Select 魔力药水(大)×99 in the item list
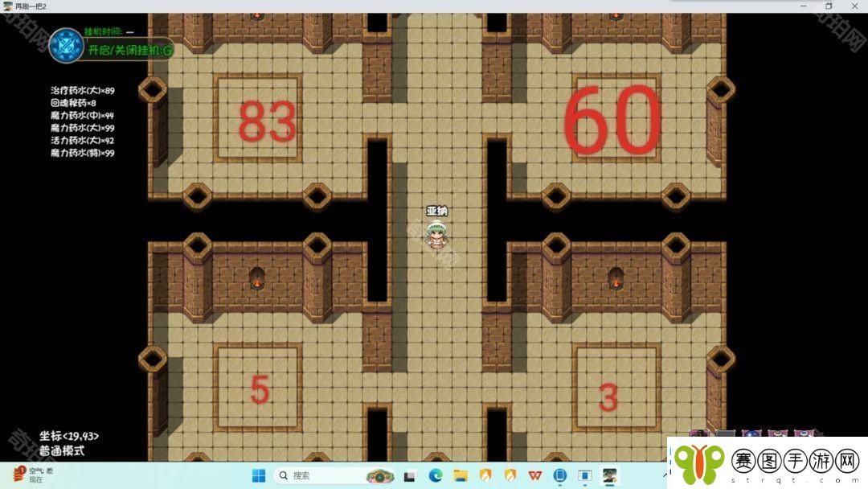This screenshot has height=489, width=868. coord(83,128)
